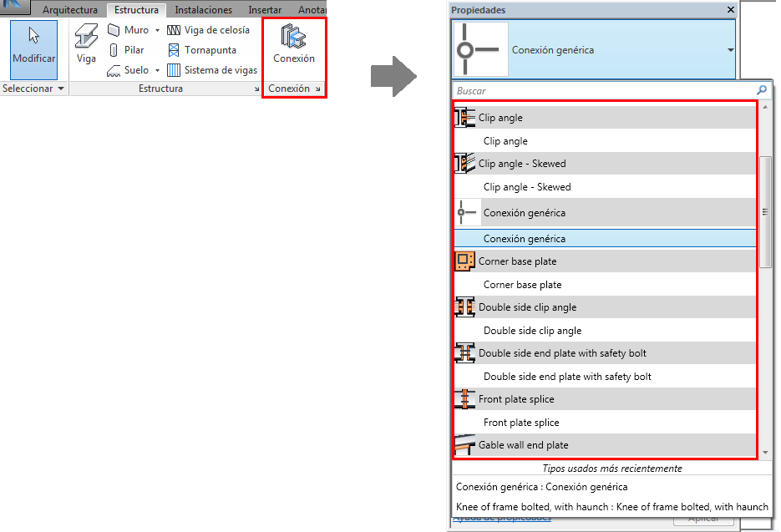Switch to the Arquitectura tab

[x=69, y=9]
